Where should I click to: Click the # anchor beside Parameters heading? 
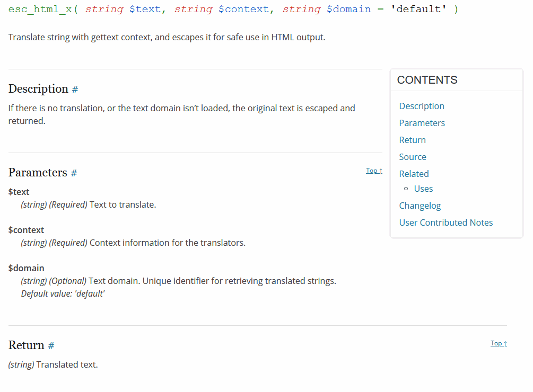(74, 173)
